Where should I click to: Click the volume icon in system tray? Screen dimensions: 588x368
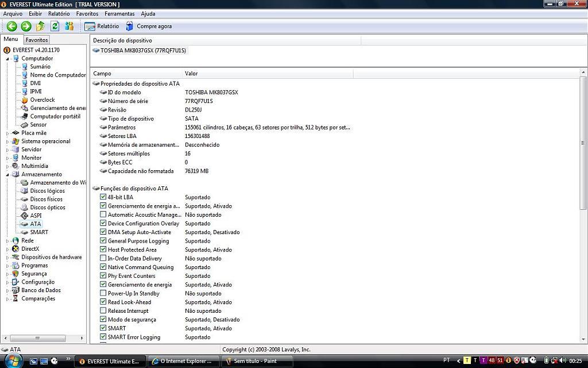(x=562, y=361)
